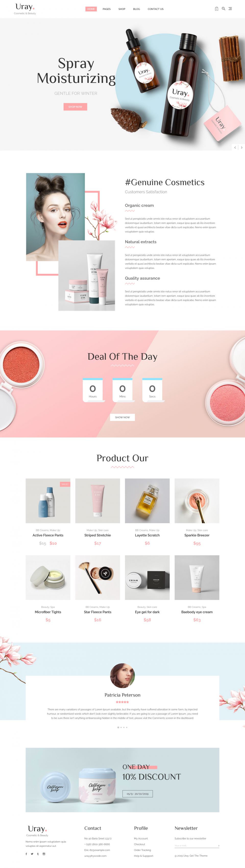The height and width of the screenshot is (868, 245).
Task: Go to next hero slide arrow
Action: click(x=242, y=147)
